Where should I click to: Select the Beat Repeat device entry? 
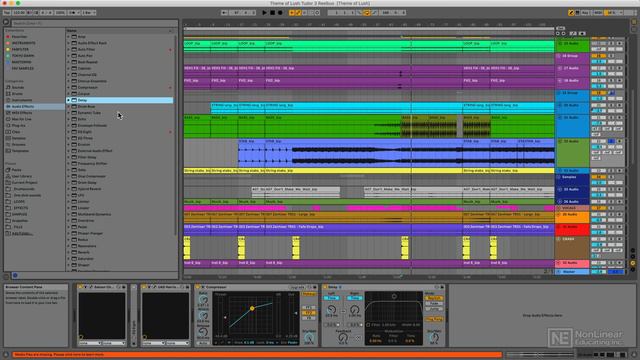[87, 62]
